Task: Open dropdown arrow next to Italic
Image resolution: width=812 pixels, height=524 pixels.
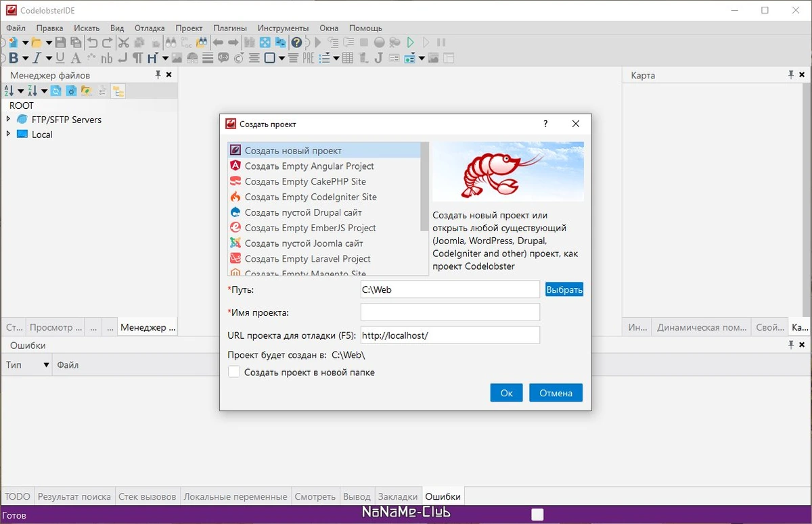Action: tap(49, 58)
